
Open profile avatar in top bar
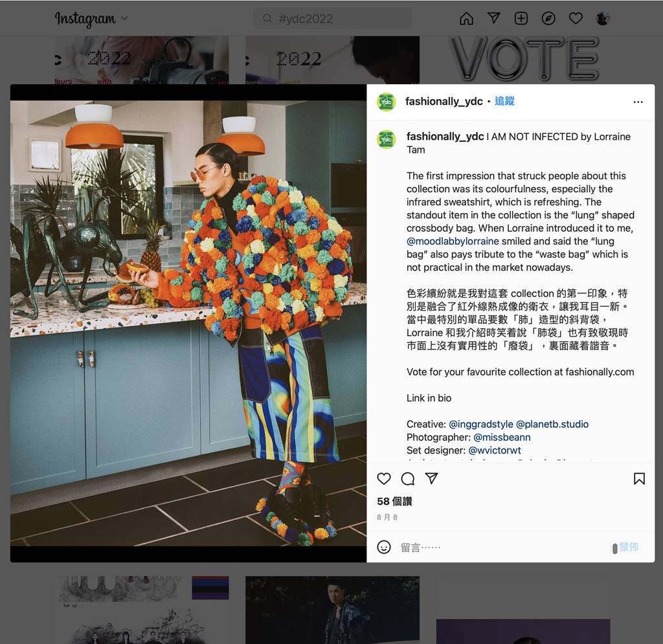[603, 19]
